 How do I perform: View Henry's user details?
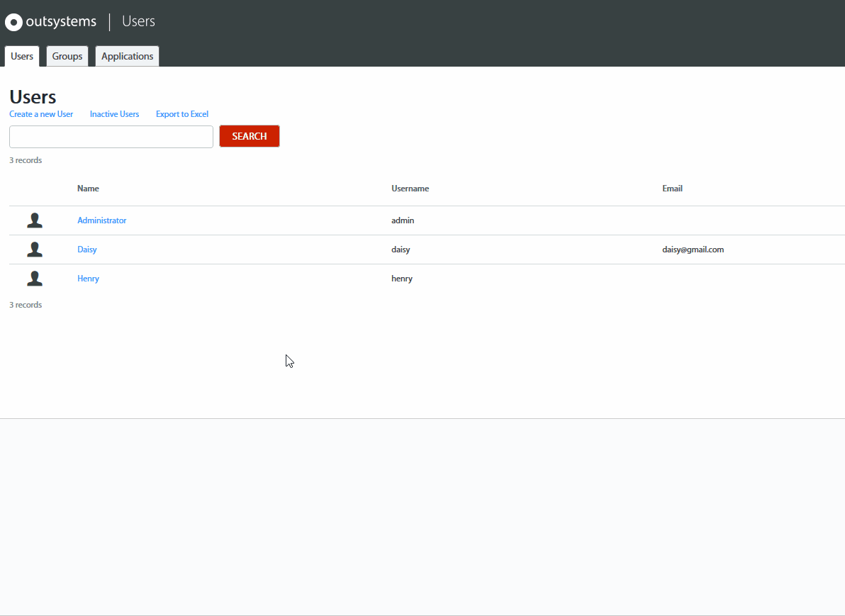88,278
